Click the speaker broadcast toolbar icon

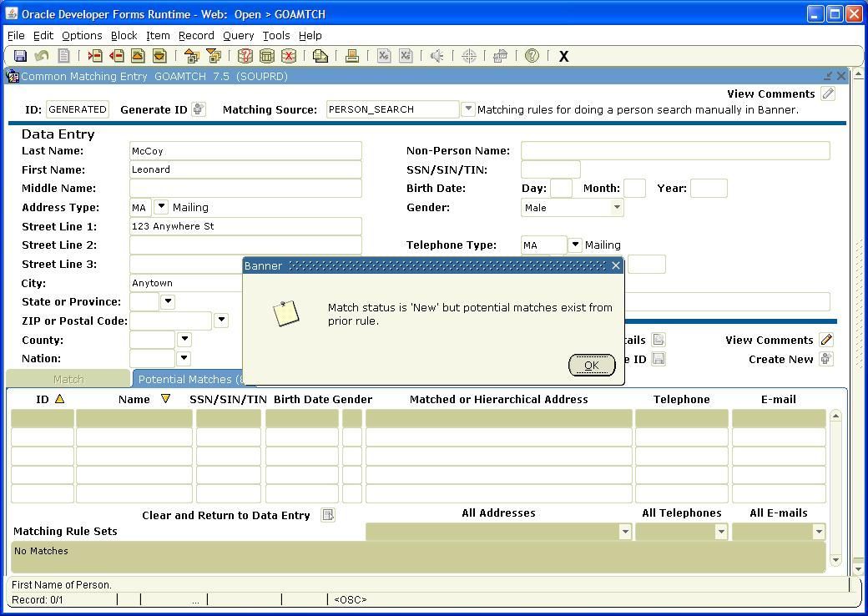(x=437, y=56)
